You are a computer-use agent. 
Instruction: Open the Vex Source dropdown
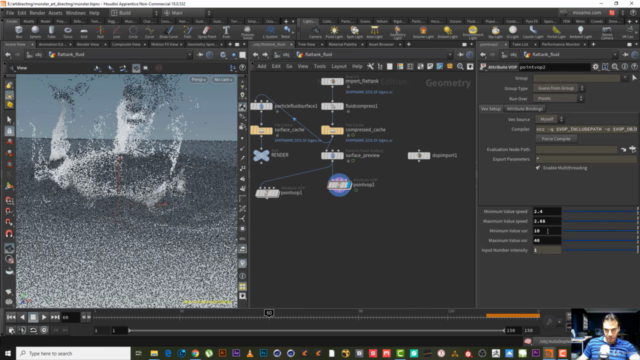549,119
